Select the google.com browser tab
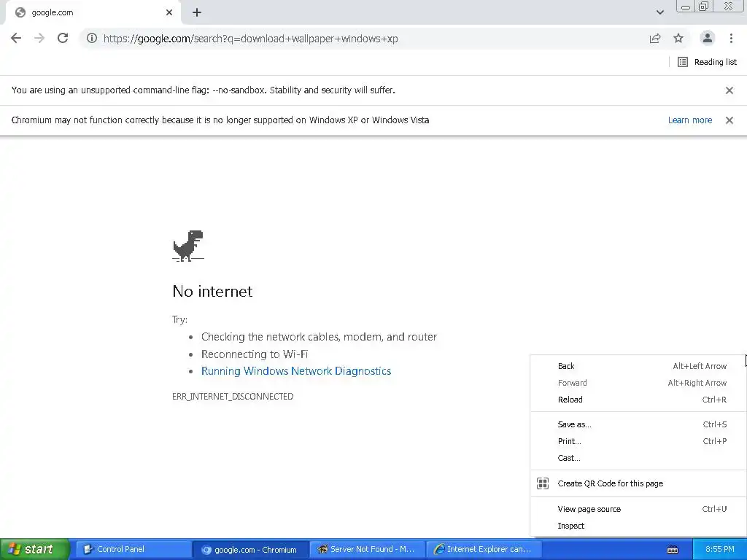747x560 pixels. click(93, 13)
